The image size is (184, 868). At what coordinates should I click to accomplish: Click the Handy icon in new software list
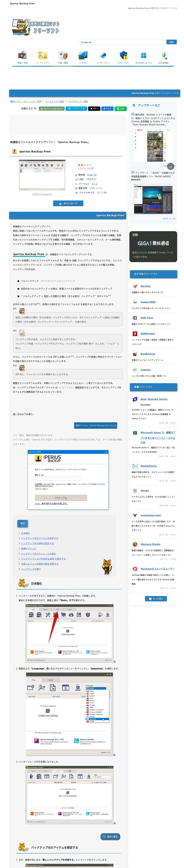[x=135, y=491]
